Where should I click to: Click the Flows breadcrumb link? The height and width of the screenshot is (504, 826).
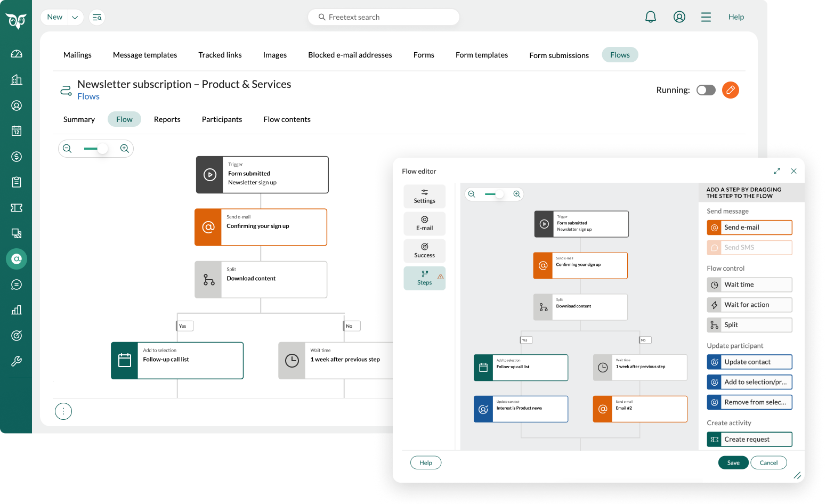(x=88, y=96)
